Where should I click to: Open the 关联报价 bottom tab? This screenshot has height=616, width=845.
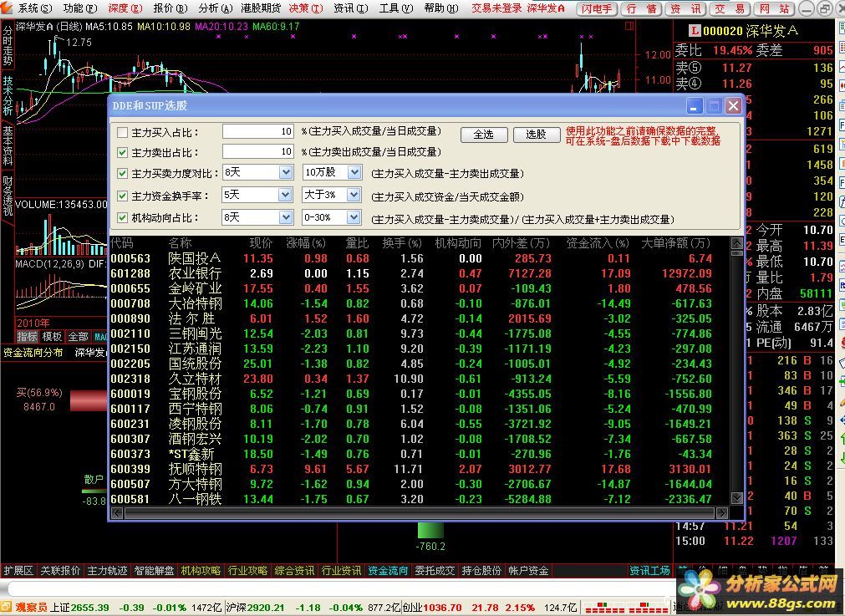[60, 570]
